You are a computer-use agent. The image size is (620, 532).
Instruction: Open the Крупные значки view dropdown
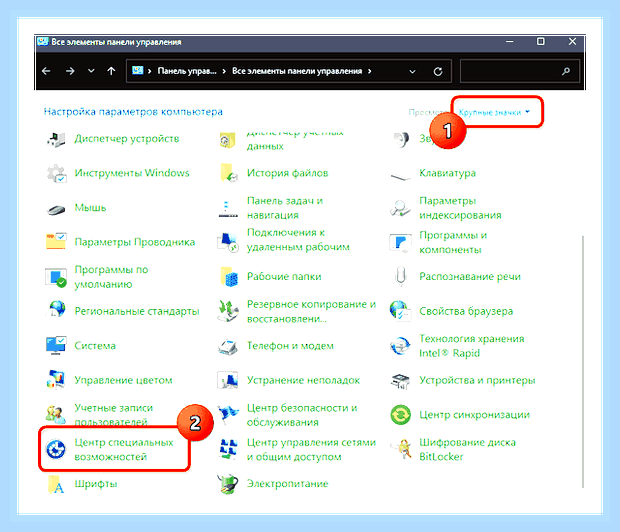pyautogui.click(x=494, y=112)
